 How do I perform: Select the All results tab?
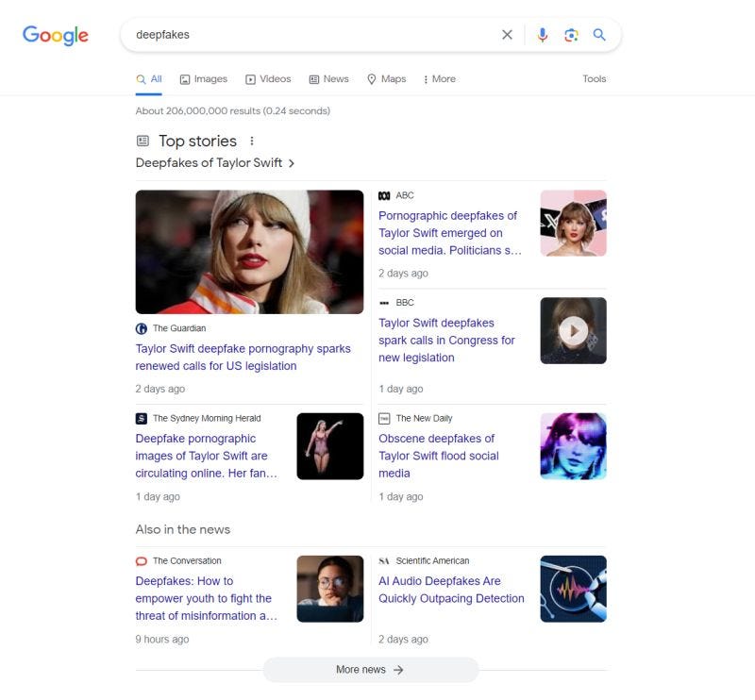149,79
